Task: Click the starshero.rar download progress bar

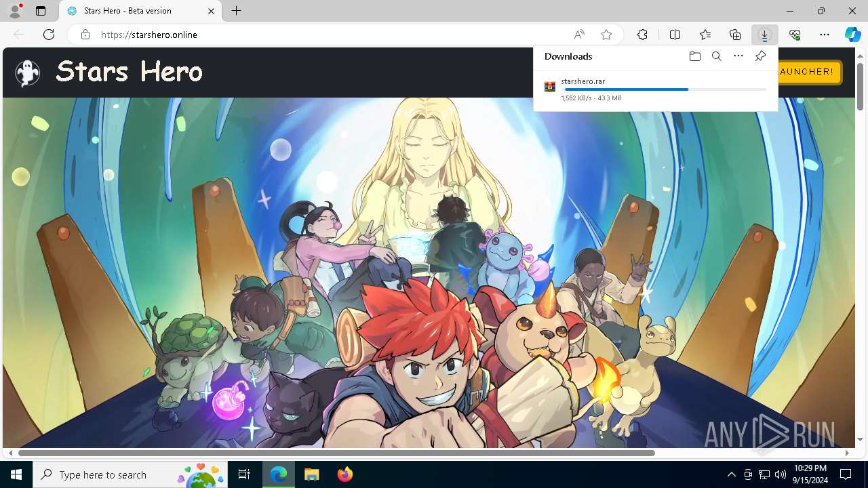Action: (665, 89)
